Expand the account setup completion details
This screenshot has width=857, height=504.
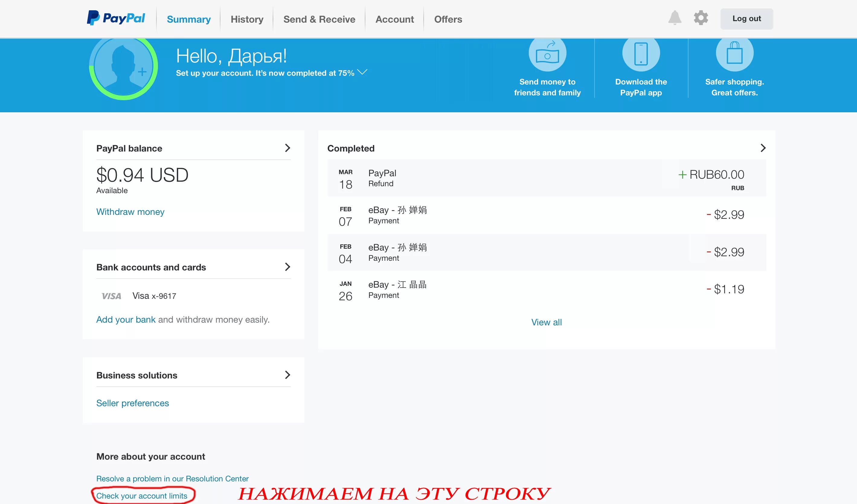tap(363, 72)
